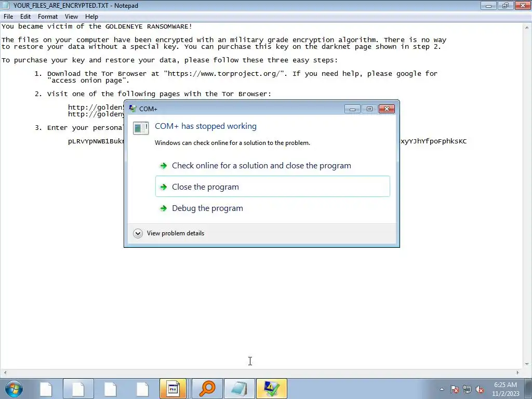Open the magnifier search app in taskbar
The image size is (532, 399).
coord(207,389)
